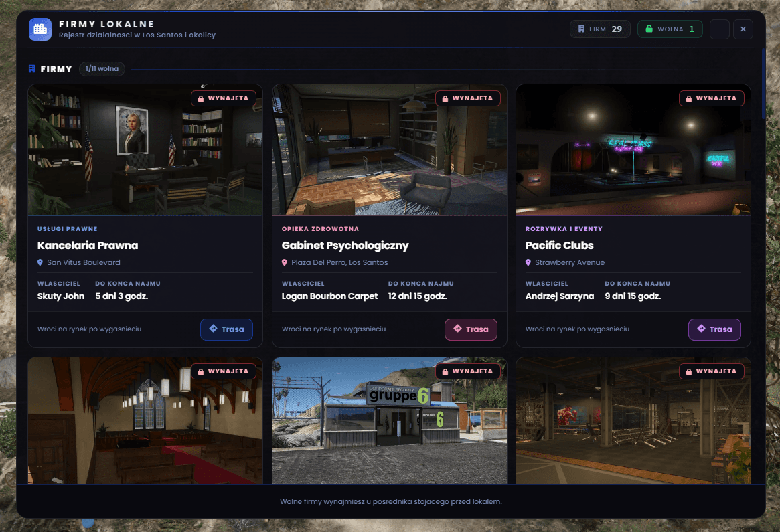
Task: Open route for Gabinet Psychologiczny via Trasa
Action: tap(471, 329)
